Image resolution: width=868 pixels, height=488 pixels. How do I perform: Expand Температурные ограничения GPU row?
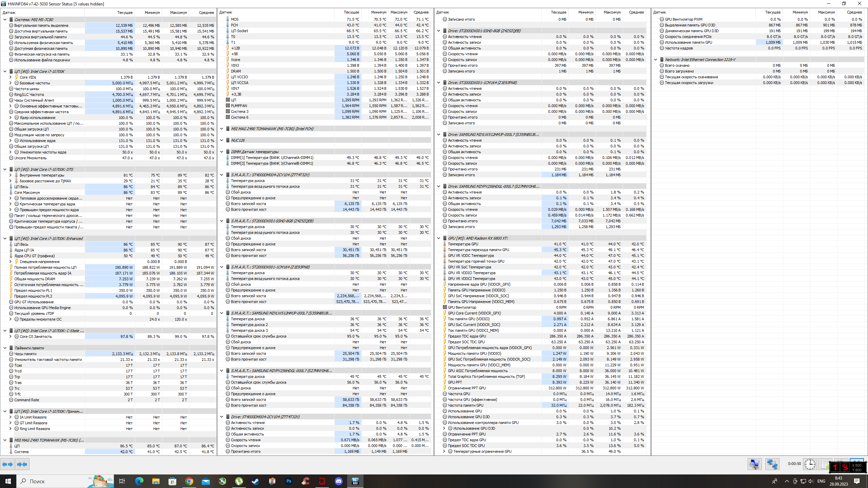tap(444, 451)
